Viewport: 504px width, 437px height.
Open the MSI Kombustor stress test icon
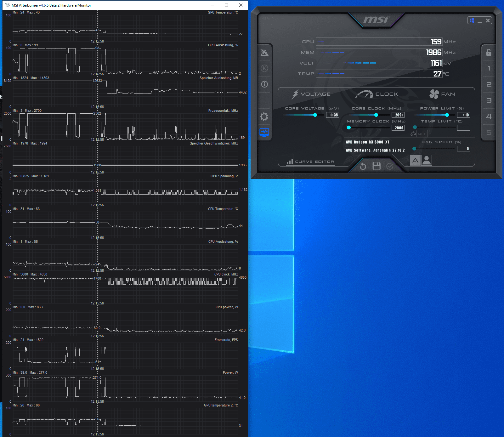pyautogui.click(x=264, y=68)
